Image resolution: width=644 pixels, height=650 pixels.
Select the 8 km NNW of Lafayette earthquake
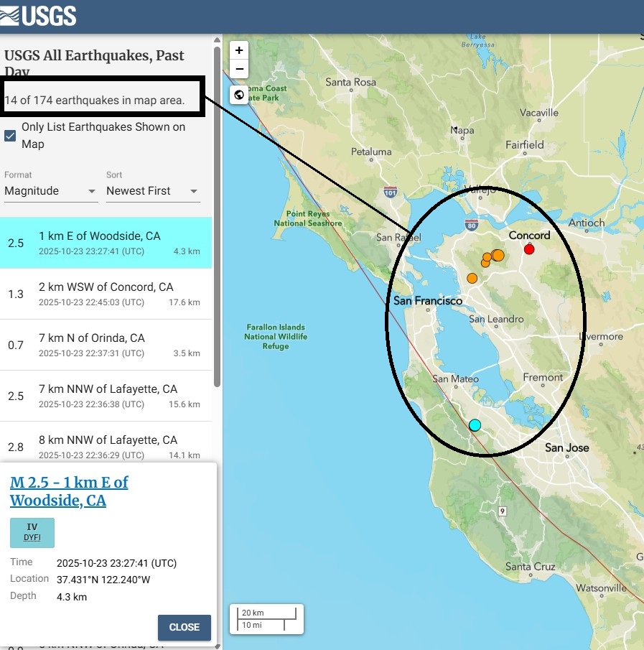pos(106,442)
